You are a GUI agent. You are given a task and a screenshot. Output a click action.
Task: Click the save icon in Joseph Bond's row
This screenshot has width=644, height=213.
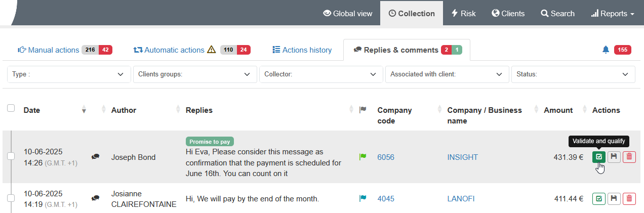tap(614, 157)
